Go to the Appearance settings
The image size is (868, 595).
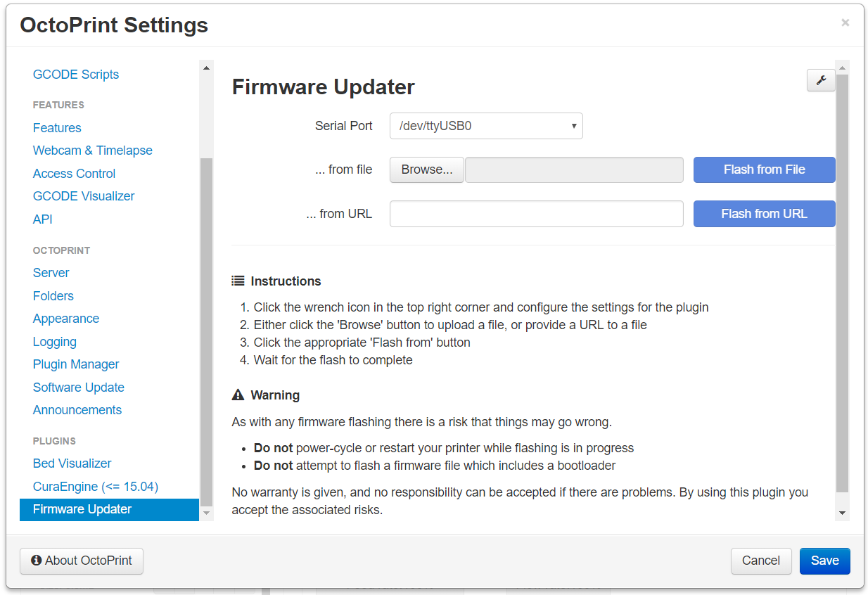point(66,319)
